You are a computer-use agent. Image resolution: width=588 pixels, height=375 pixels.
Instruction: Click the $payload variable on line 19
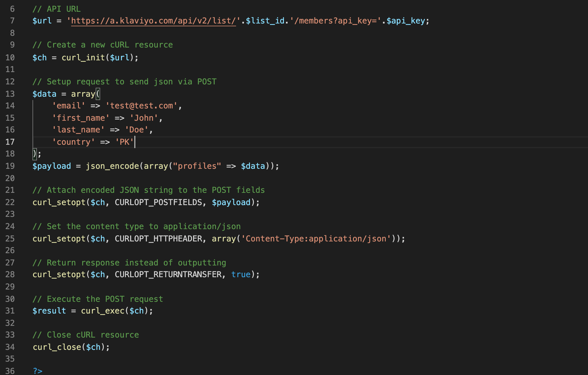pos(52,166)
